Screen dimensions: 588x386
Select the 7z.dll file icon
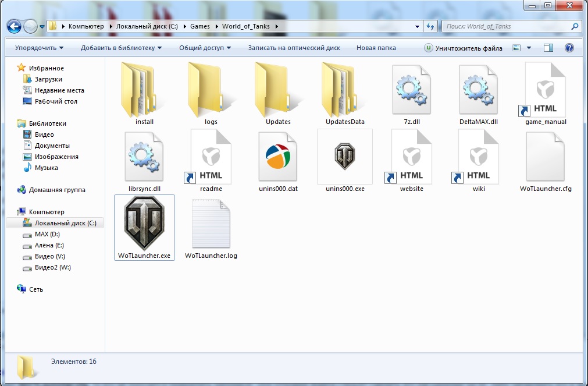[x=411, y=89]
